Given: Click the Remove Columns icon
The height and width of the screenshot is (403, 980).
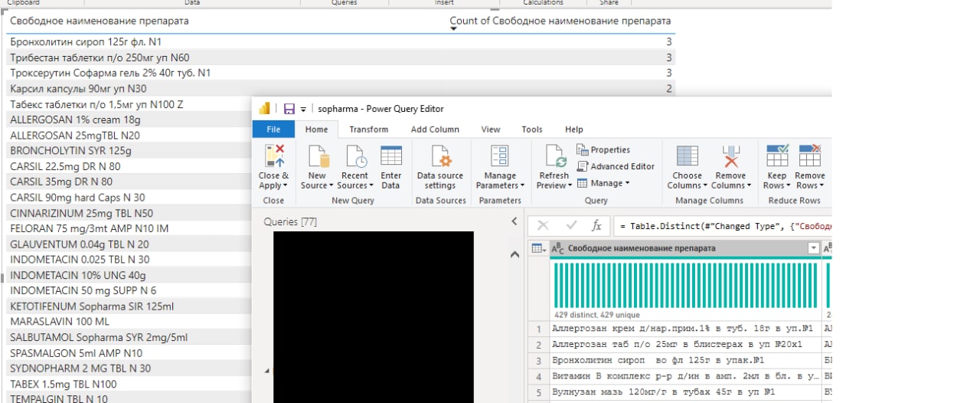Looking at the screenshot, I should tap(730, 155).
